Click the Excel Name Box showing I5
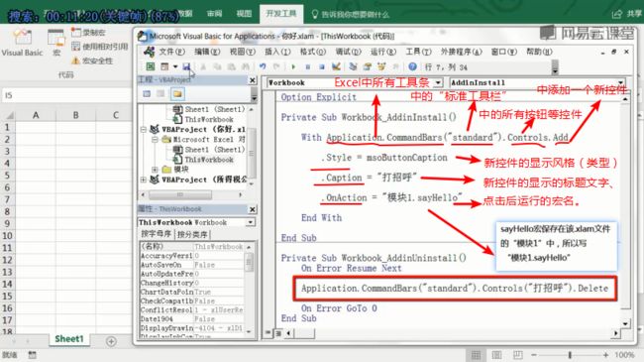The width and height of the screenshot is (644, 362). [x=65, y=95]
